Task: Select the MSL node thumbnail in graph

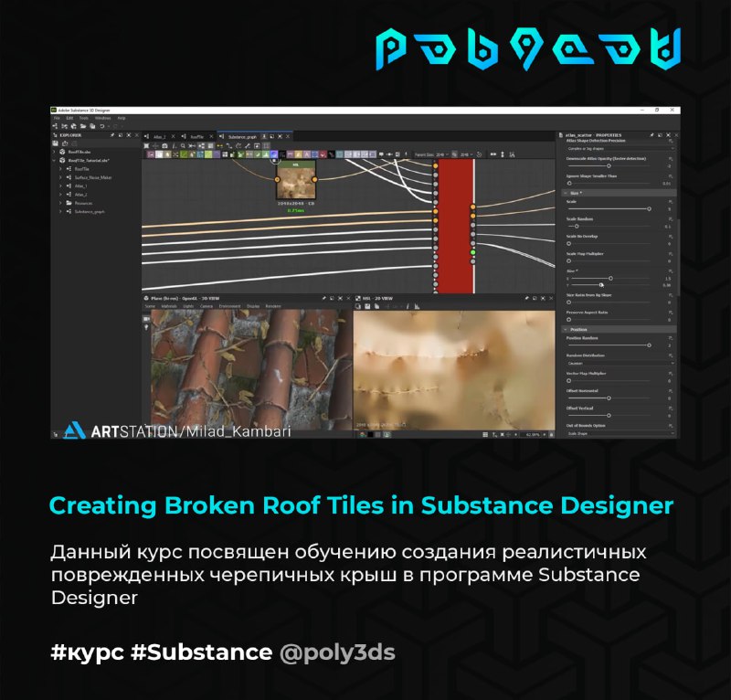Action: [x=296, y=183]
